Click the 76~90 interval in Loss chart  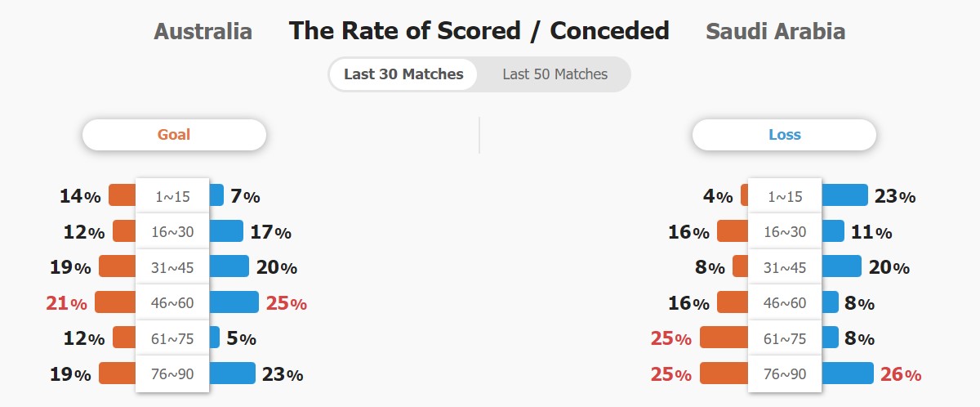point(785,374)
